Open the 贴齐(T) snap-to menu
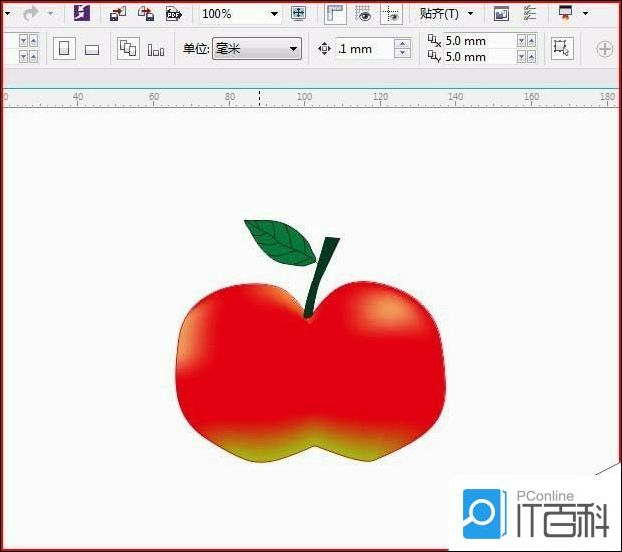622x552 pixels. coord(446,14)
